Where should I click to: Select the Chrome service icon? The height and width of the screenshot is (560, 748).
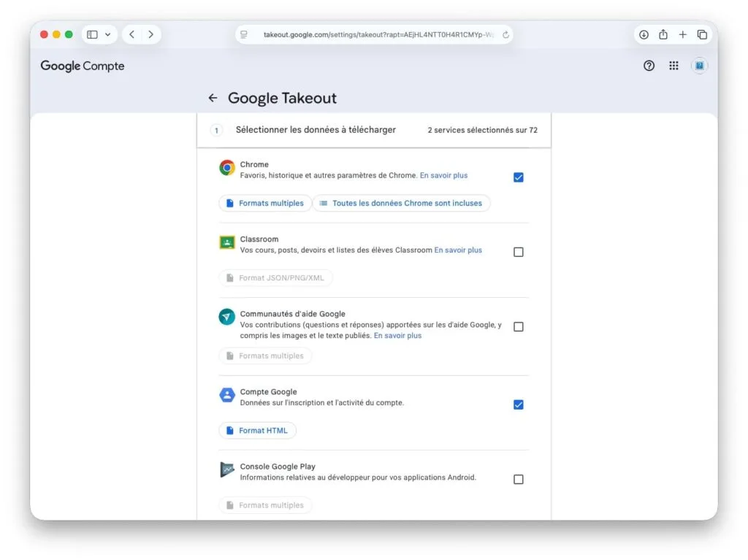(x=226, y=166)
